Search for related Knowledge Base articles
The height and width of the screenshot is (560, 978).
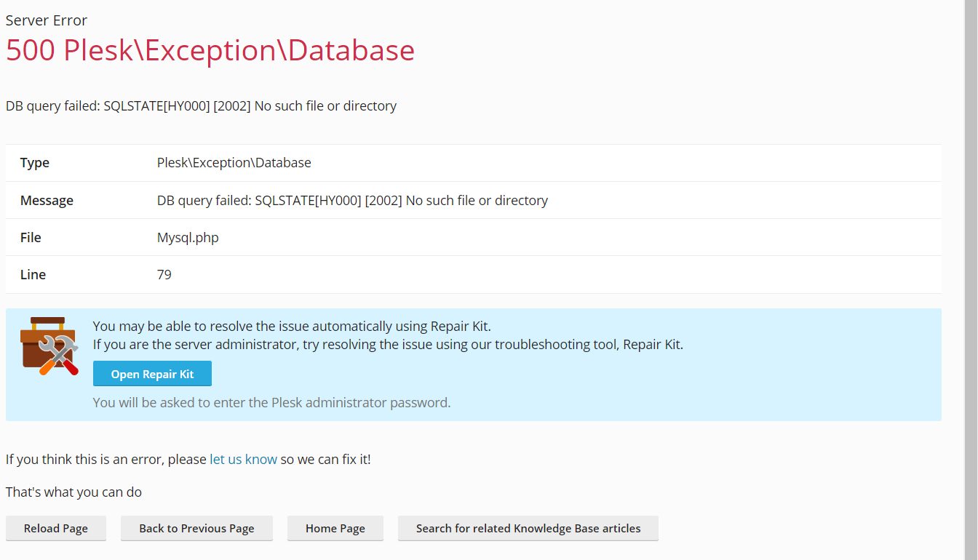coord(528,529)
